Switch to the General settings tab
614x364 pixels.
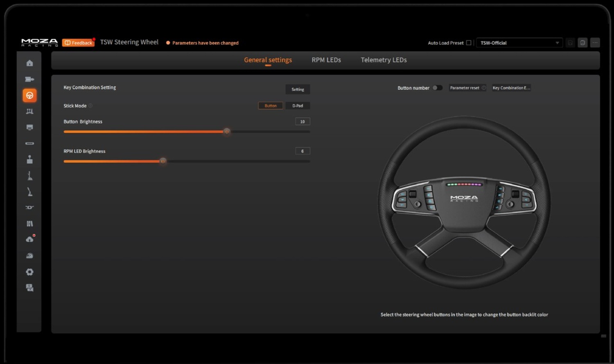point(268,60)
